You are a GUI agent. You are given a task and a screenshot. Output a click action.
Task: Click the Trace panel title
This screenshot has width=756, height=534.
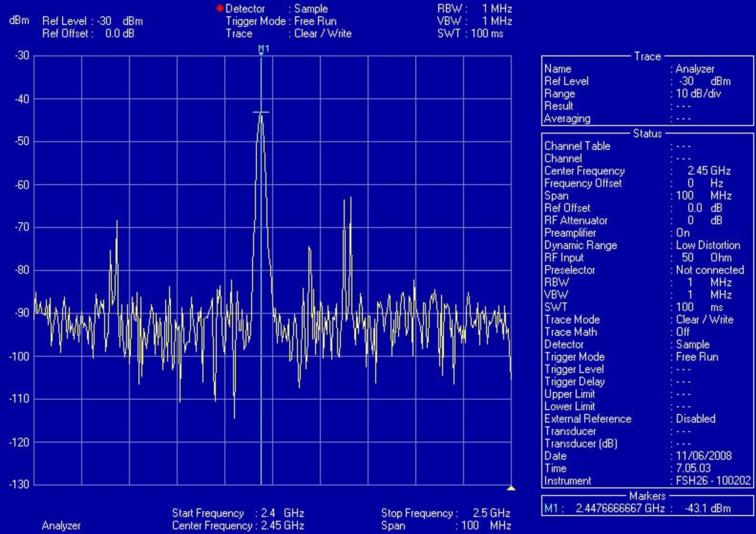[x=647, y=57]
